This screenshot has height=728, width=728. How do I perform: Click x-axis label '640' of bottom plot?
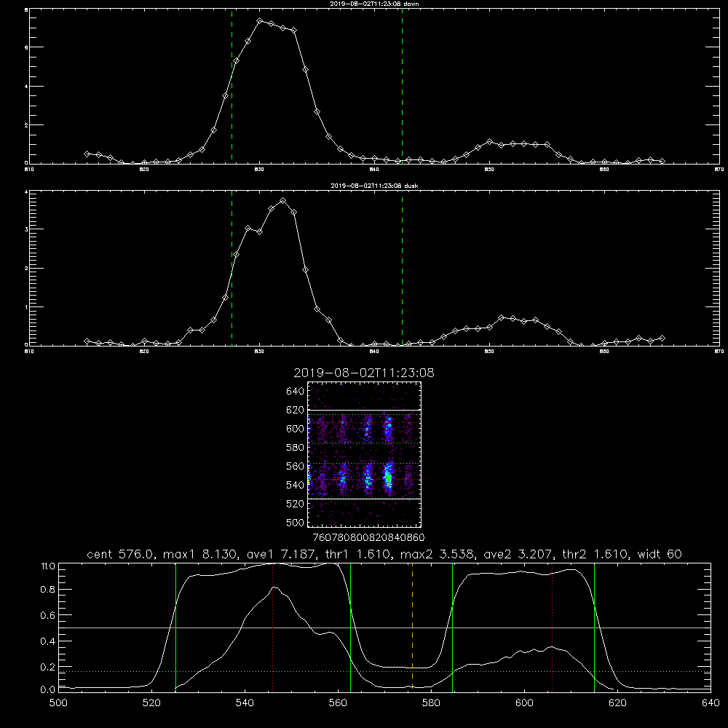pyautogui.click(x=711, y=703)
